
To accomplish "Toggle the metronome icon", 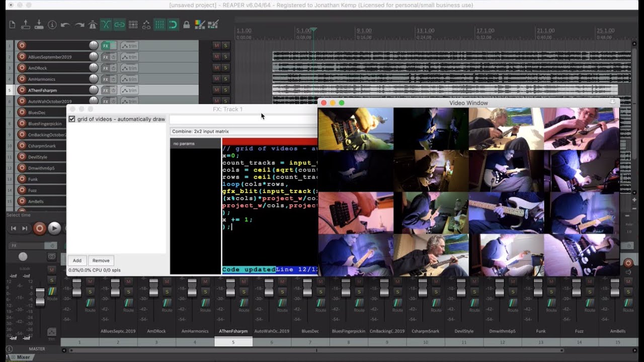I will click(93, 24).
